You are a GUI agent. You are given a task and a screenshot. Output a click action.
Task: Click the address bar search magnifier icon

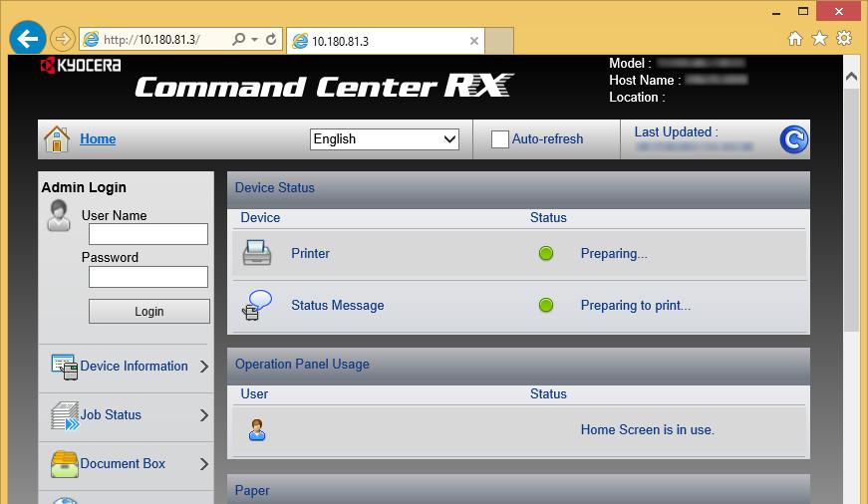238,39
